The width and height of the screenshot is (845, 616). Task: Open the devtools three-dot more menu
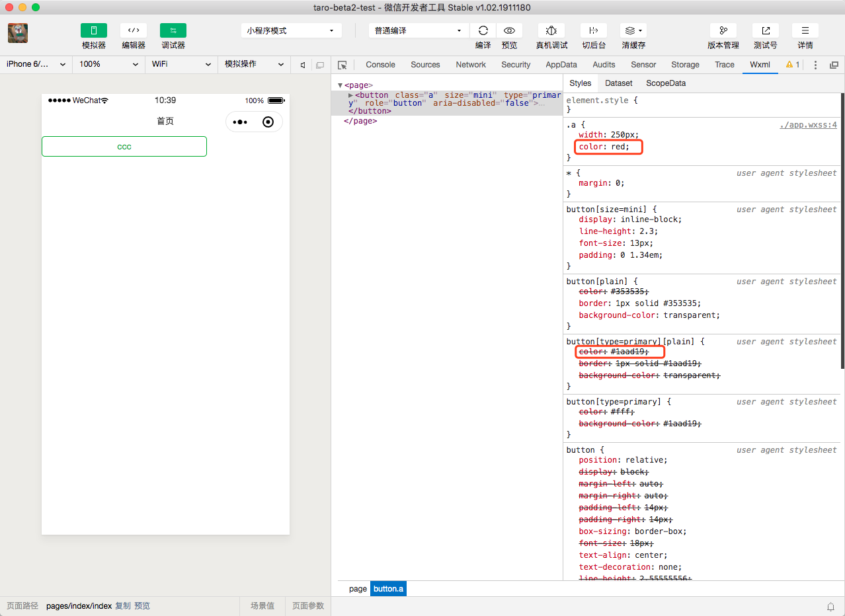point(815,65)
